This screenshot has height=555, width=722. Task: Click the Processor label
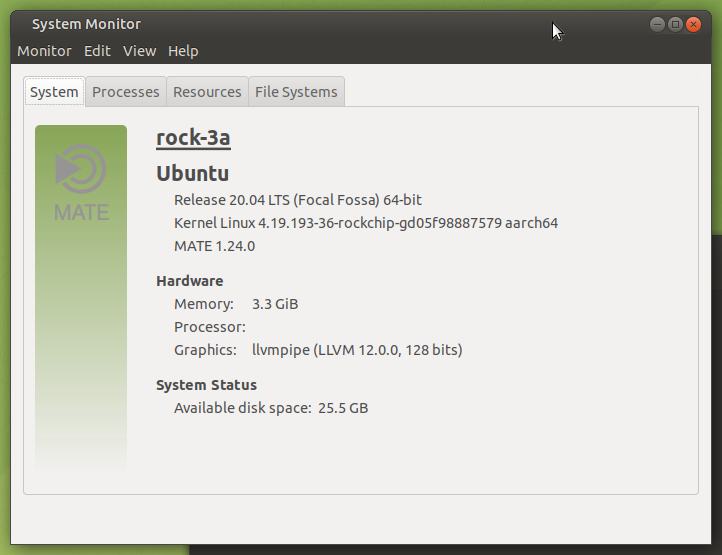210,327
